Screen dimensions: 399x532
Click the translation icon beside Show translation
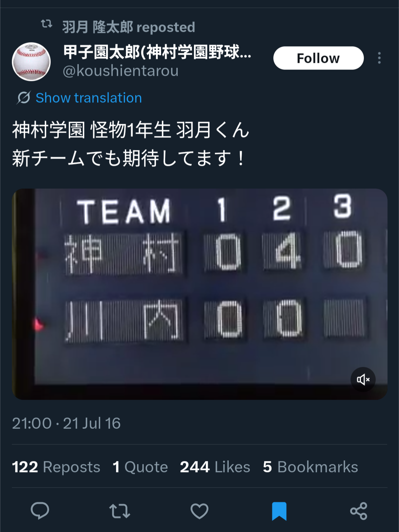click(24, 98)
